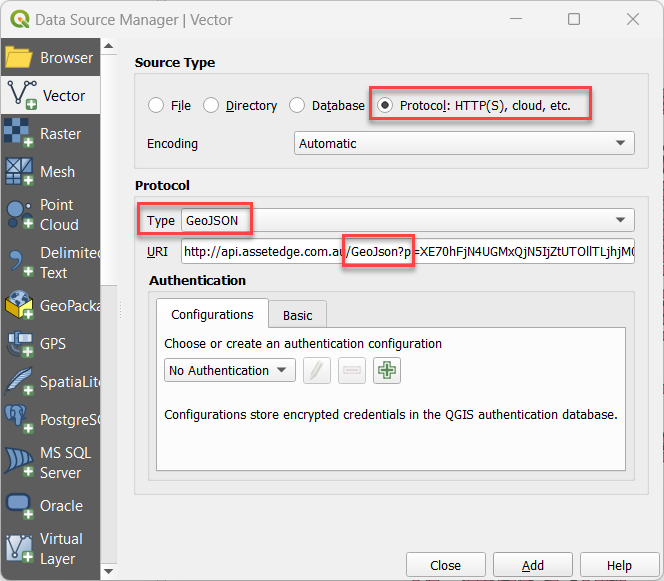Viewport: 664px width, 581px height.
Task: Click the Add button
Action: [533, 565]
